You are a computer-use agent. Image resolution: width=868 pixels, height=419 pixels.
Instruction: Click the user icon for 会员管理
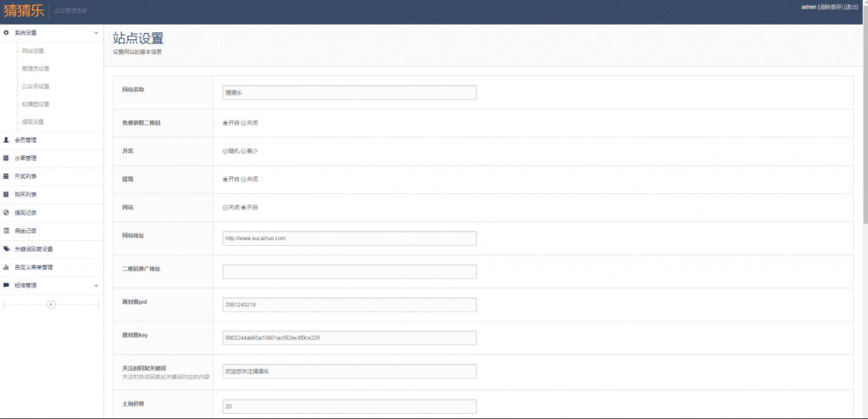pos(7,140)
